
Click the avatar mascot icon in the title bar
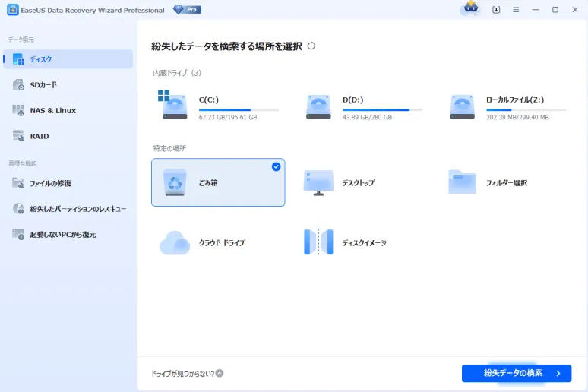[469, 9]
